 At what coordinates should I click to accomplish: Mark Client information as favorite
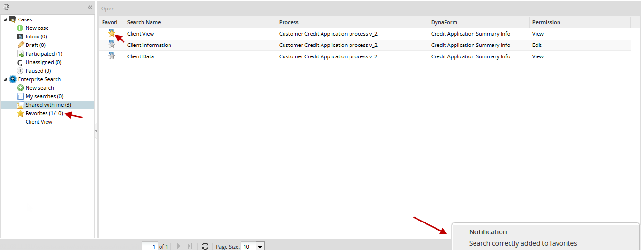112,45
